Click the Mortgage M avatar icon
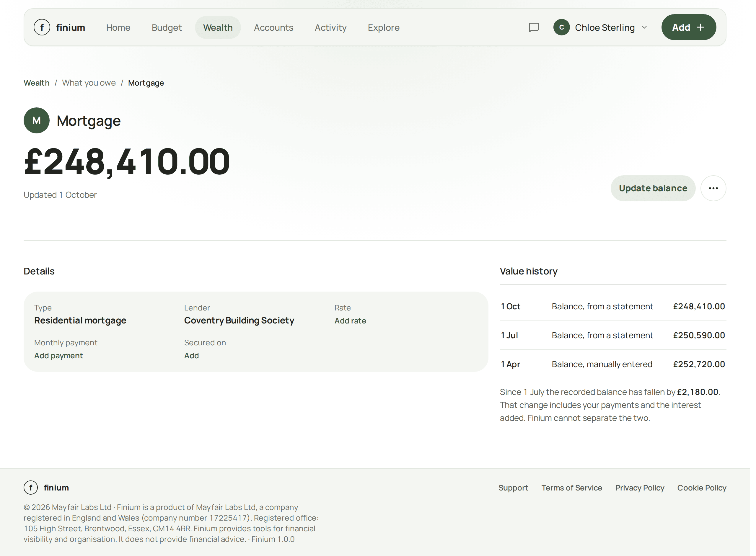The height and width of the screenshot is (556, 756). [36, 120]
